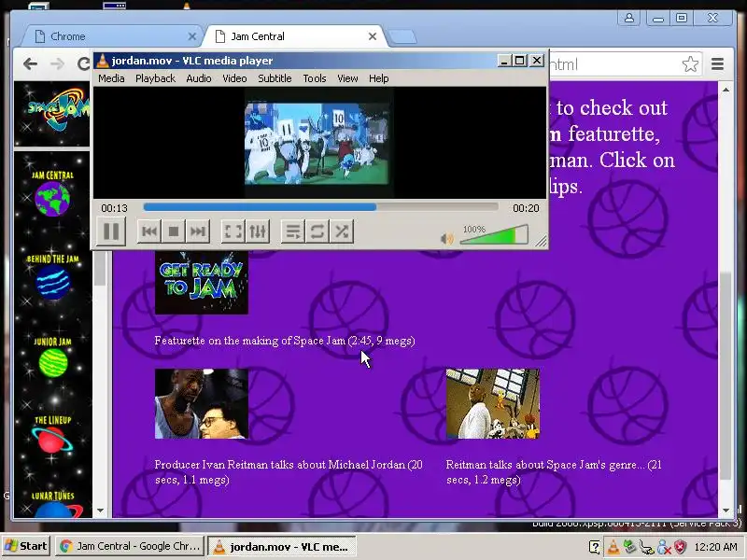Toggle random shuffle in VLC

(x=342, y=231)
